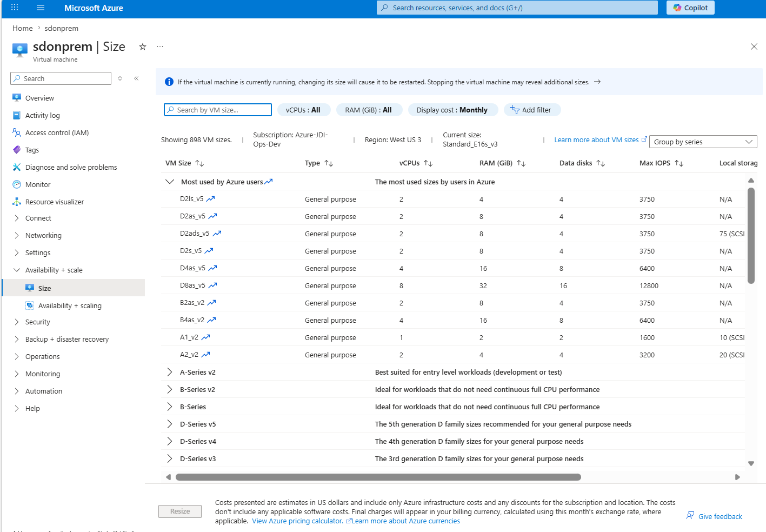This screenshot has height=532, width=766.
Task: Change the Display cost : Monthly filter
Action: click(452, 110)
